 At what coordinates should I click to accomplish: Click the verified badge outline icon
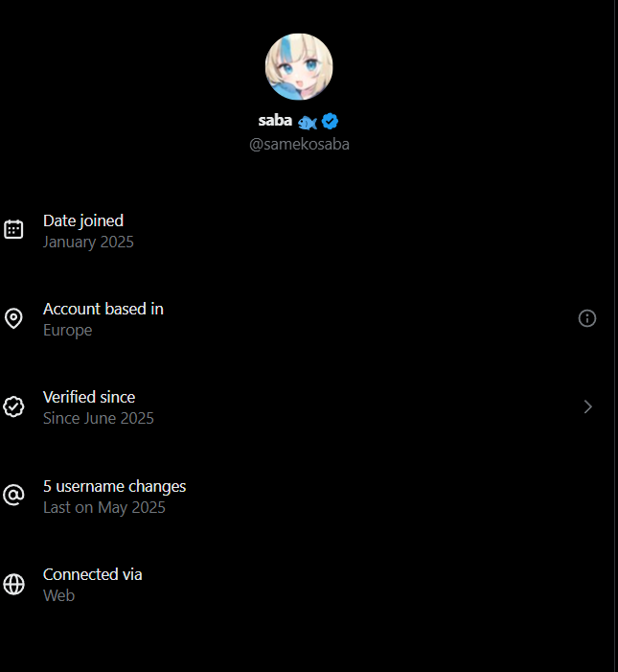(13, 406)
